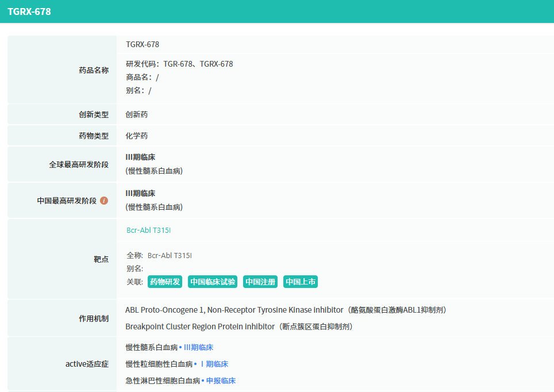This screenshot has width=554, height=392.
Task: Click the 药物类型 row label
Action: click(94, 136)
